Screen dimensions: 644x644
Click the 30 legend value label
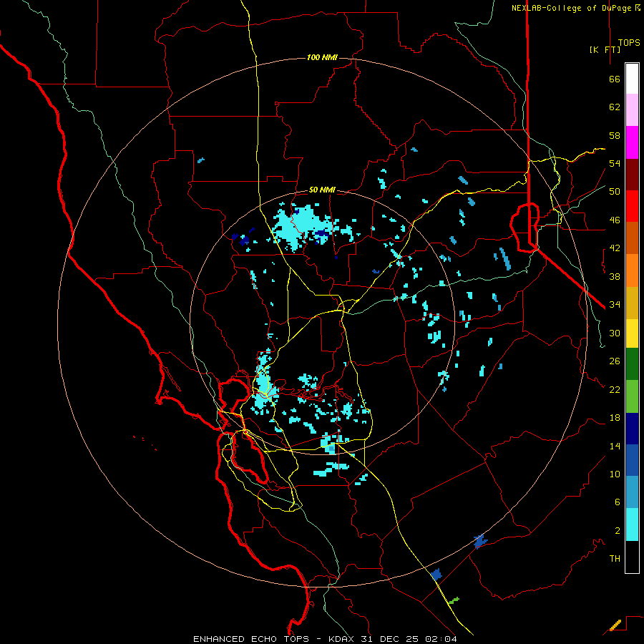(615, 333)
